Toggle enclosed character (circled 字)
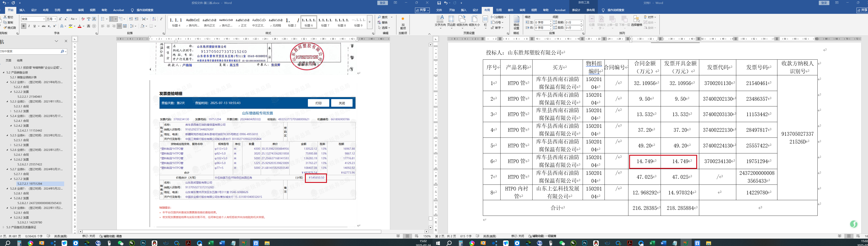This screenshot has width=868, height=246. 94,26
